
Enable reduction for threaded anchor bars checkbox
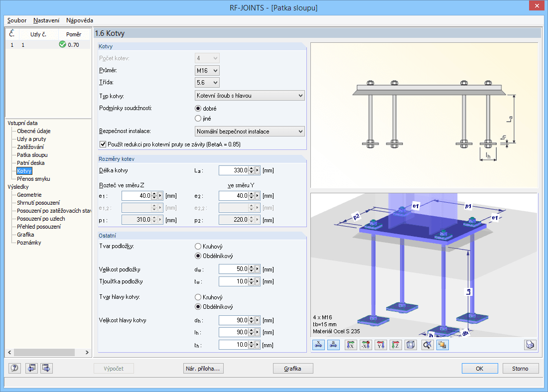tap(103, 144)
